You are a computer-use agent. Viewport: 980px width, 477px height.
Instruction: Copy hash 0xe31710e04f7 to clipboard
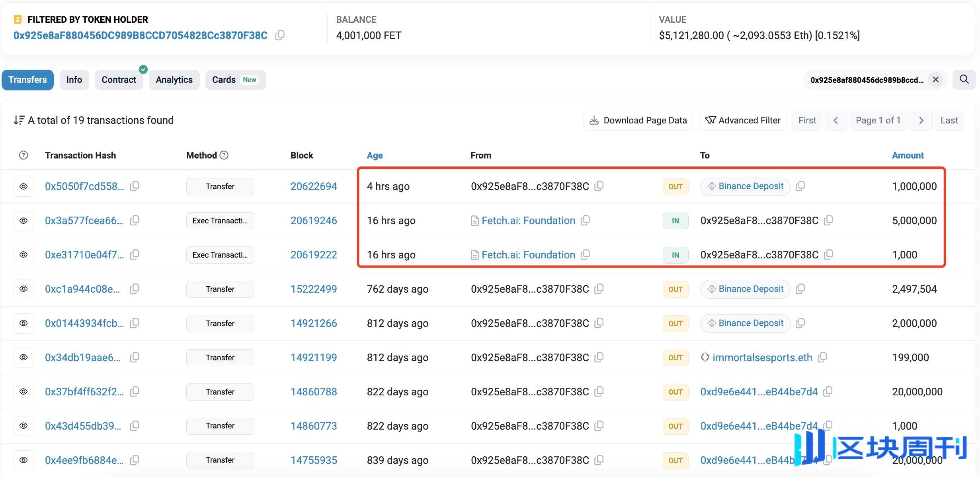(135, 254)
